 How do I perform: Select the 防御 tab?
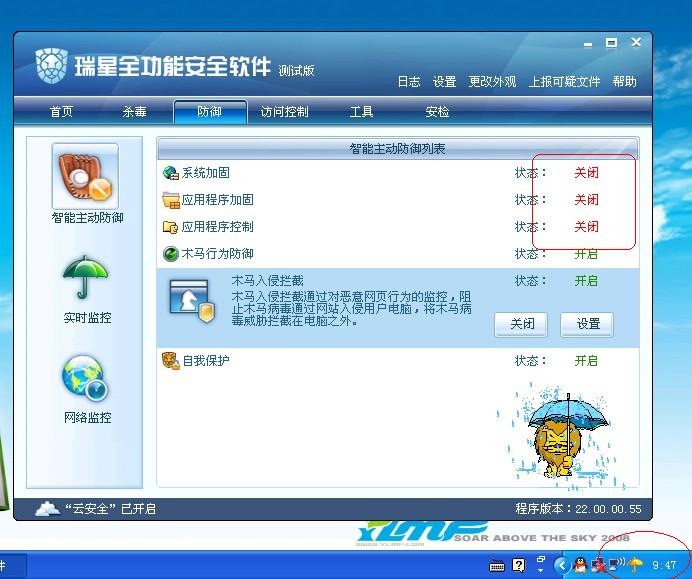pyautogui.click(x=210, y=112)
